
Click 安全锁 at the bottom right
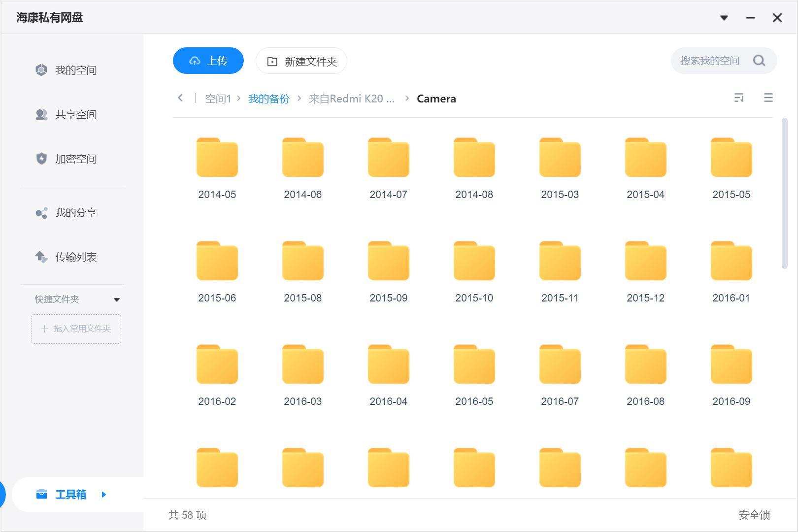(x=754, y=515)
